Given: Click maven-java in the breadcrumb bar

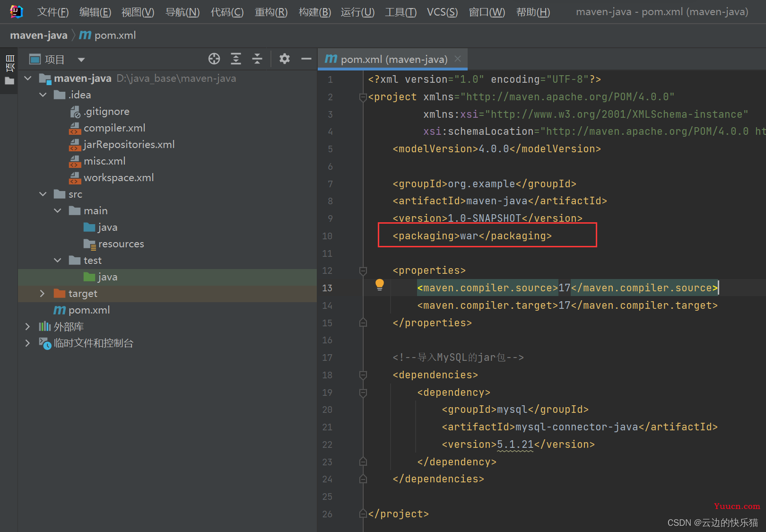Looking at the screenshot, I should 39,35.
